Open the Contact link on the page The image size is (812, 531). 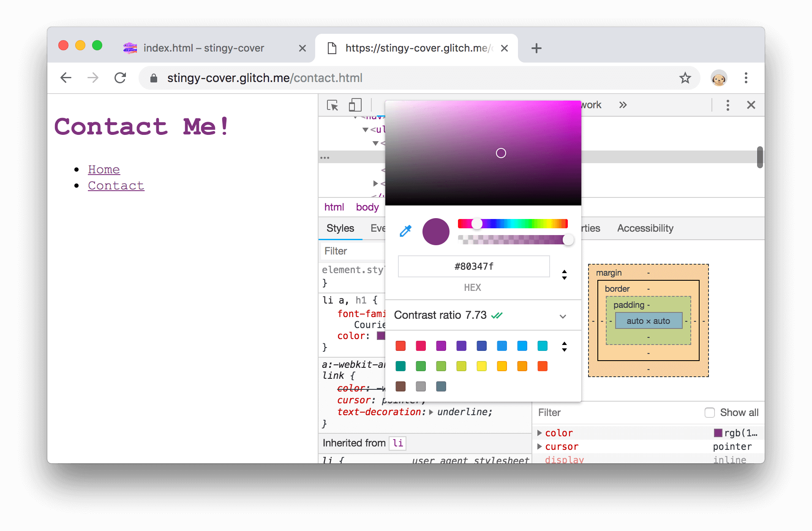116,186
